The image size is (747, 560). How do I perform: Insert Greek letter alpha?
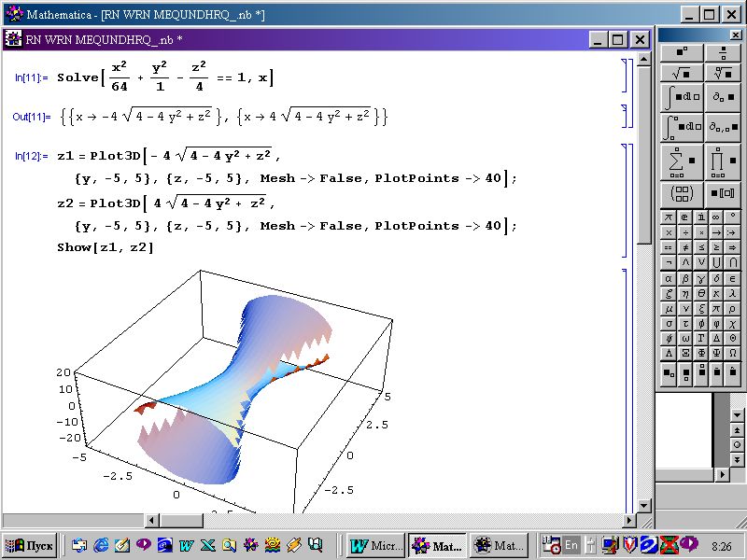click(x=669, y=278)
